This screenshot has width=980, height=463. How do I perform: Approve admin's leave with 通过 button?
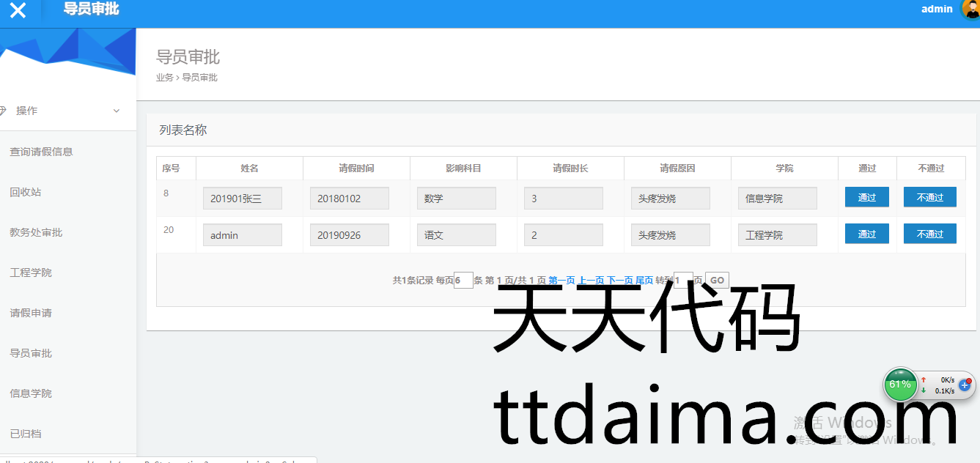click(x=866, y=234)
